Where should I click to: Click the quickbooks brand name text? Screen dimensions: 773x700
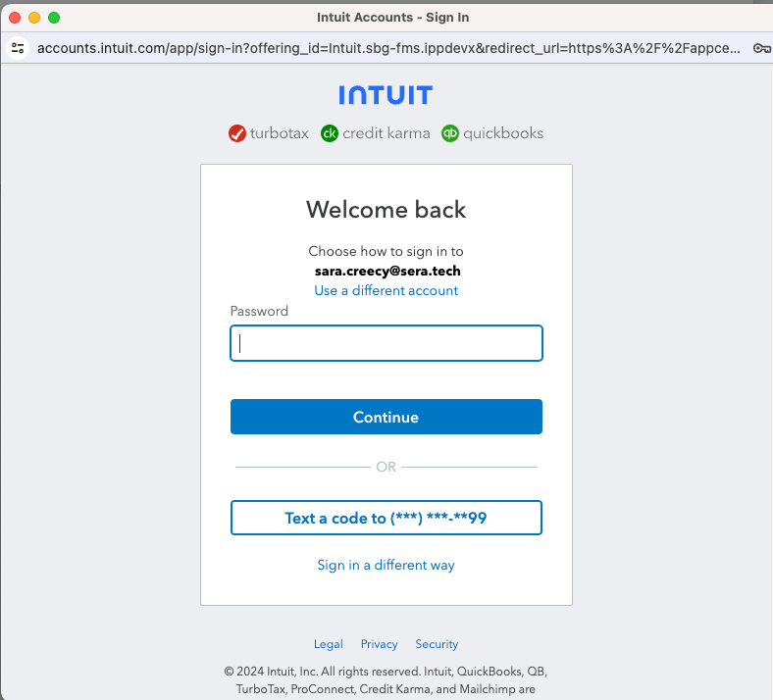tap(503, 133)
